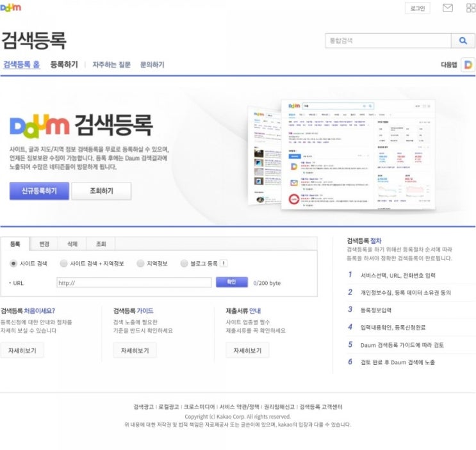Click the Daum logo in the header
This screenshot has height=450, width=476.
(x=11, y=8)
